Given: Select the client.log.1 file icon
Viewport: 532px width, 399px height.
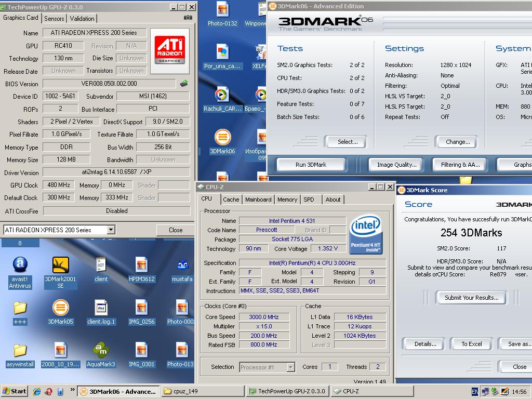Looking at the screenshot, I should tap(101, 312).
